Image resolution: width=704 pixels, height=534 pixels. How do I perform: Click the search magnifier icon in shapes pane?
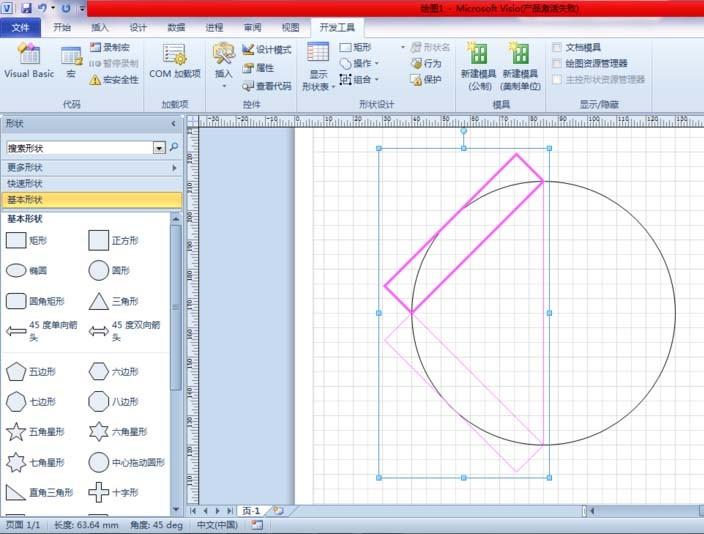pos(174,147)
